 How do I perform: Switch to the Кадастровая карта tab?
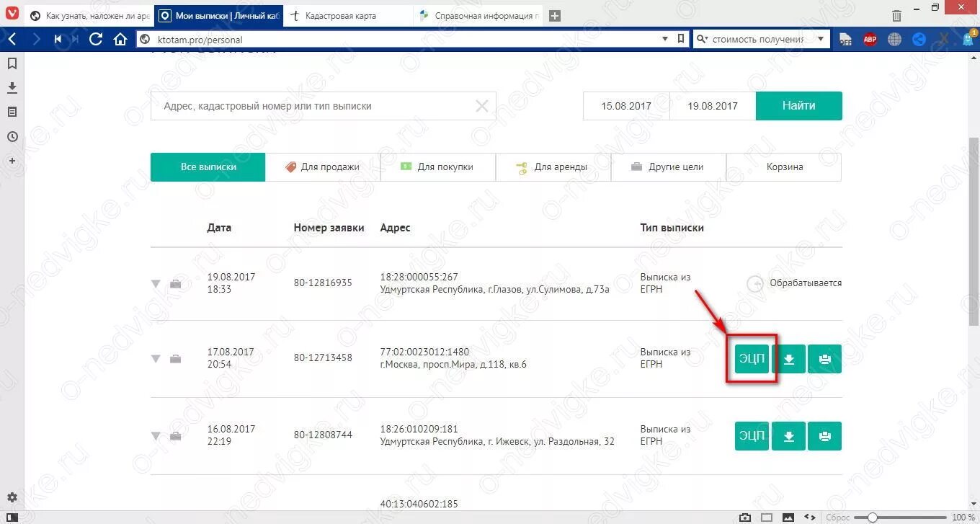point(349,15)
